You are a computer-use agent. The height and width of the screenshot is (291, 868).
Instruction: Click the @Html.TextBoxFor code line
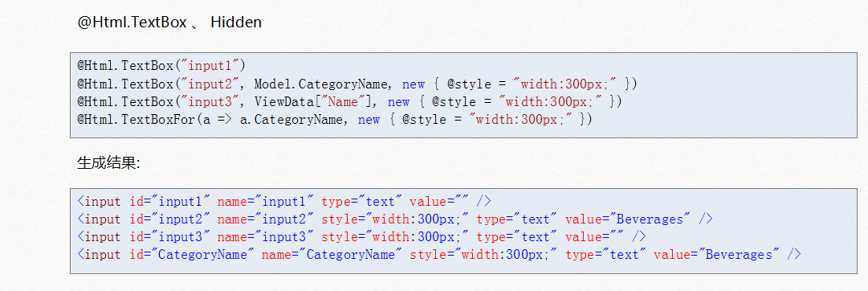pyautogui.click(x=335, y=119)
